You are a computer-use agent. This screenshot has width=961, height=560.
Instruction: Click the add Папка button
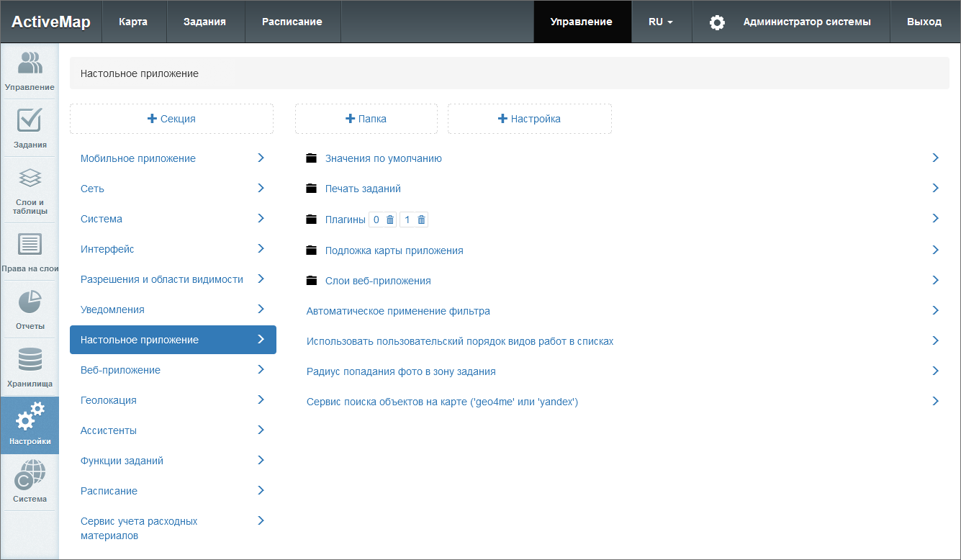tap(366, 119)
